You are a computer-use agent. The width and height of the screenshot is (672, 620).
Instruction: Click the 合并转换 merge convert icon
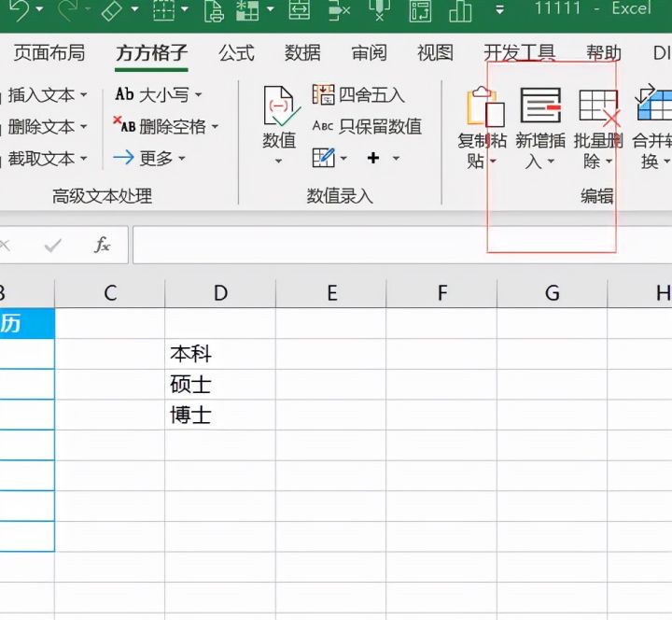pos(654,103)
